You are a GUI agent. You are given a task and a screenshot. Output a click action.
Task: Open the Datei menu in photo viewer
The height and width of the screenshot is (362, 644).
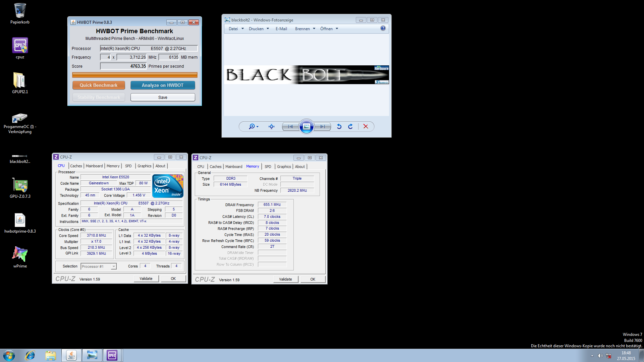(x=236, y=29)
